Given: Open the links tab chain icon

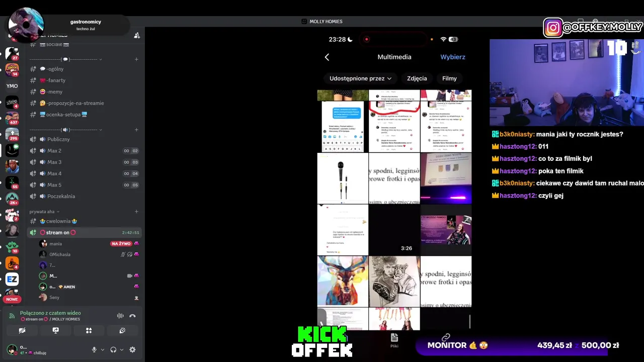Looking at the screenshot, I should click(446, 337).
